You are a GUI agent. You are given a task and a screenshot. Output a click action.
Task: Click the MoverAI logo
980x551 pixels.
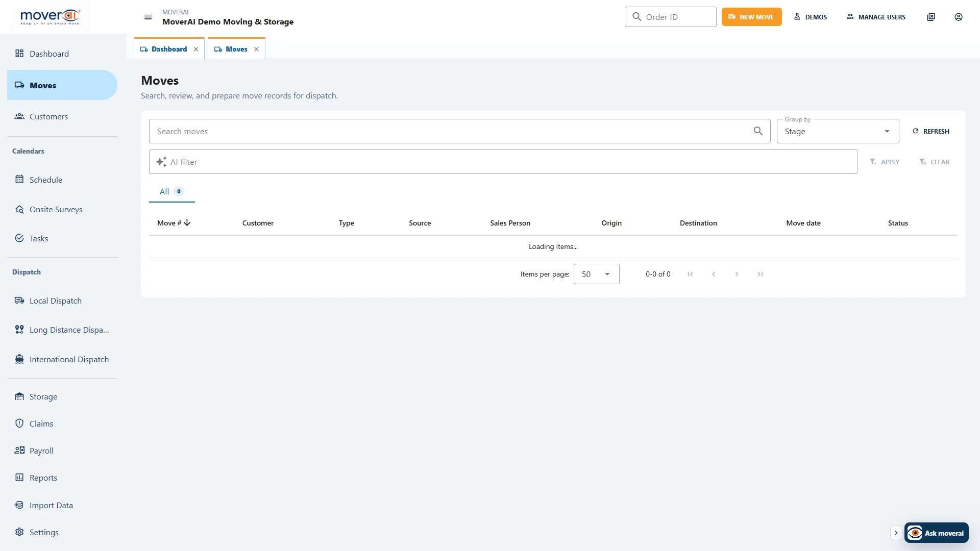(x=51, y=17)
